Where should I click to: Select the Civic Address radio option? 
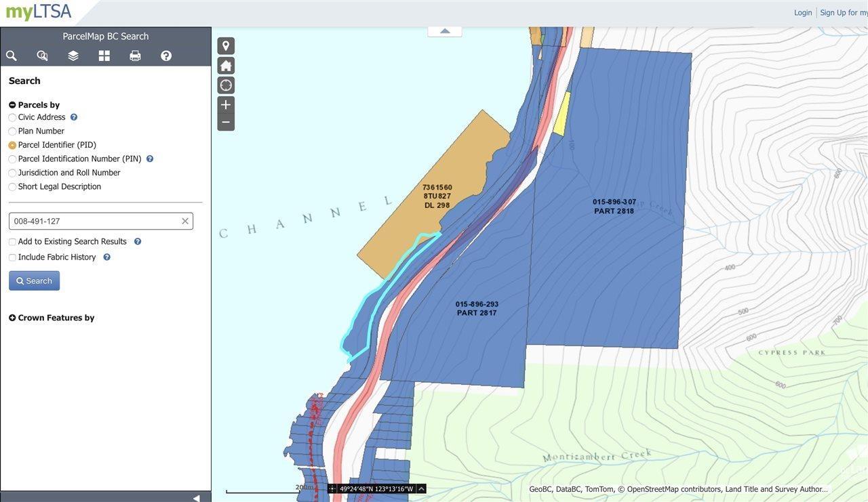pos(12,118)
